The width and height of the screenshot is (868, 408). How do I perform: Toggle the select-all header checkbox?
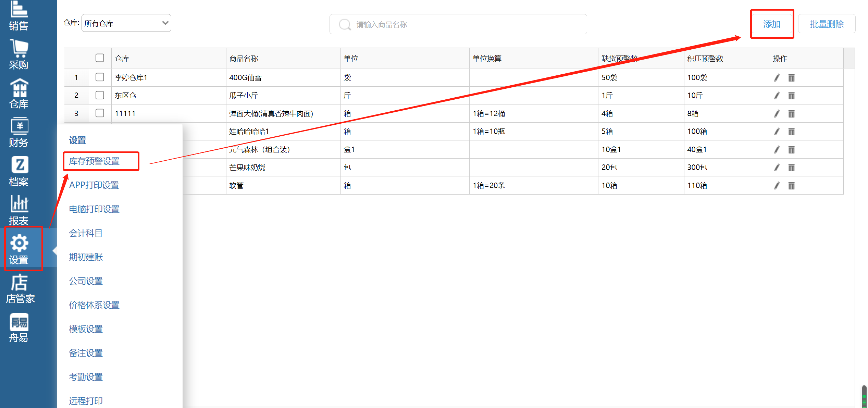tap(100, 58)
